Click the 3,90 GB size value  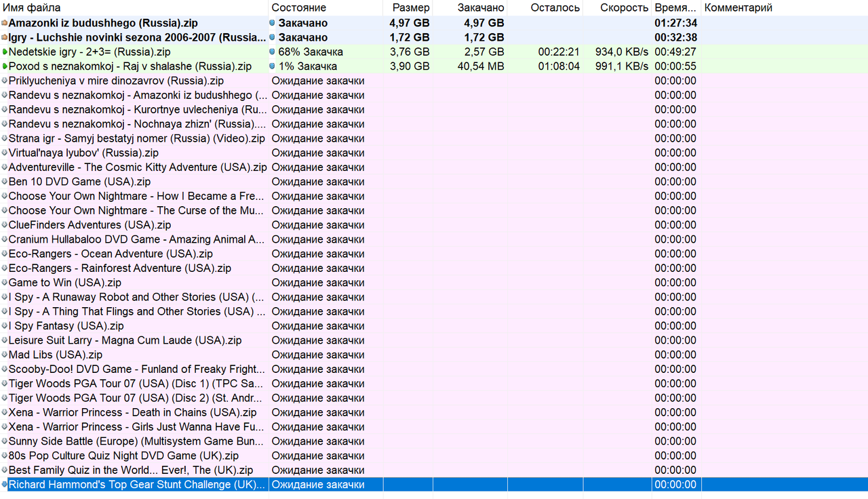410,66
